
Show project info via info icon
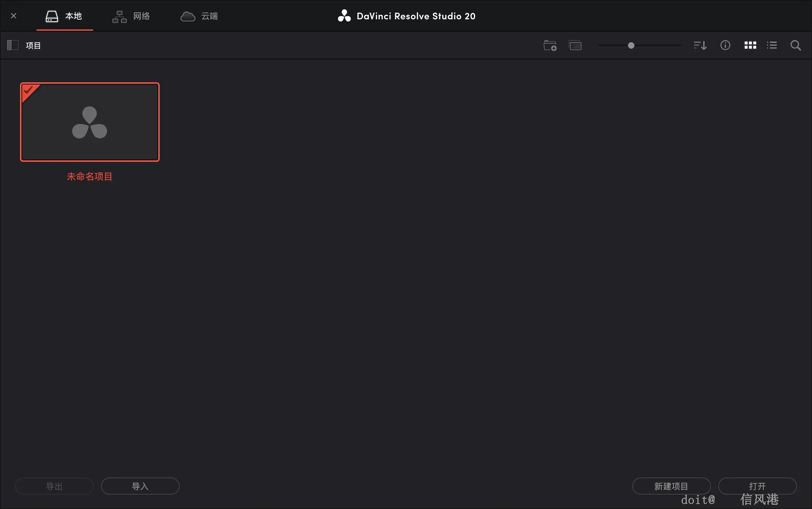725,45
